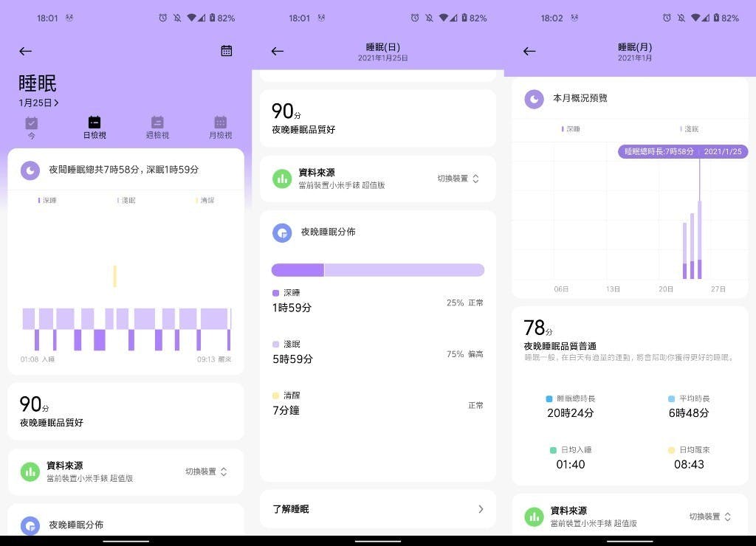Tap the 20日 axis label in monthly chart

point(666,289)
